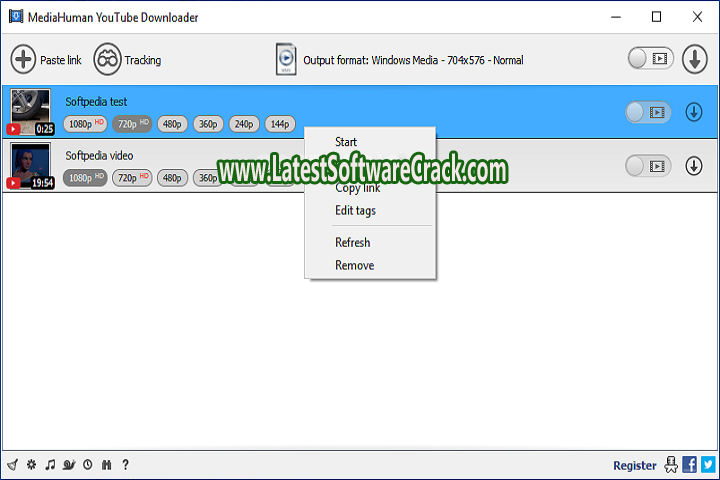Click Remove in the context menu
This screenshot has width=720, height=480.
[354, 265]
